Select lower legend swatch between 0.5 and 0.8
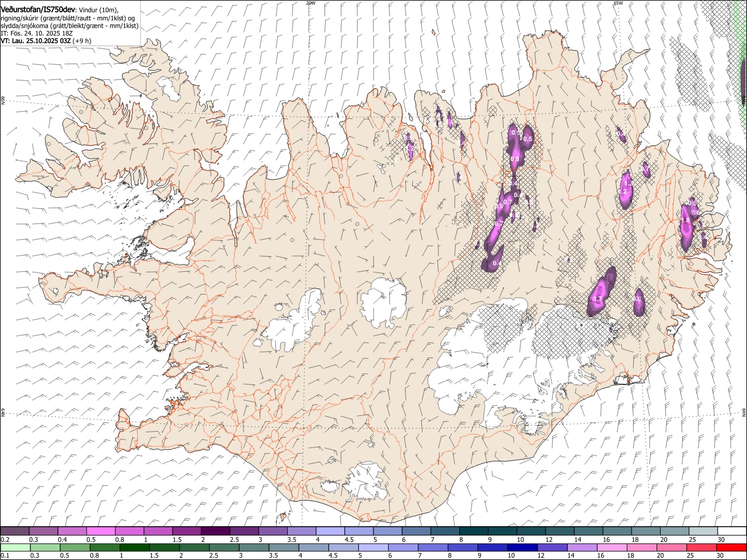The width and height of the screenshot is (747, 560). (x=75, y=548)
